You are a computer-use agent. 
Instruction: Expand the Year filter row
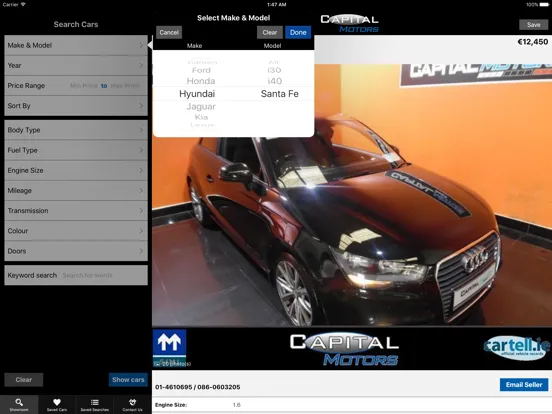pyautogui.click(x=76, y=65)
